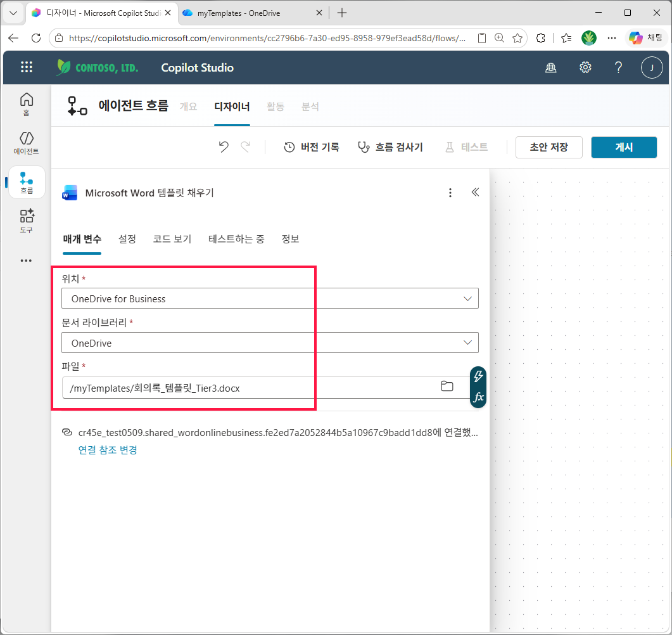Zoom icon in the address bar
The height and width of the screenshot is (635, 672).
click(499, 38)
